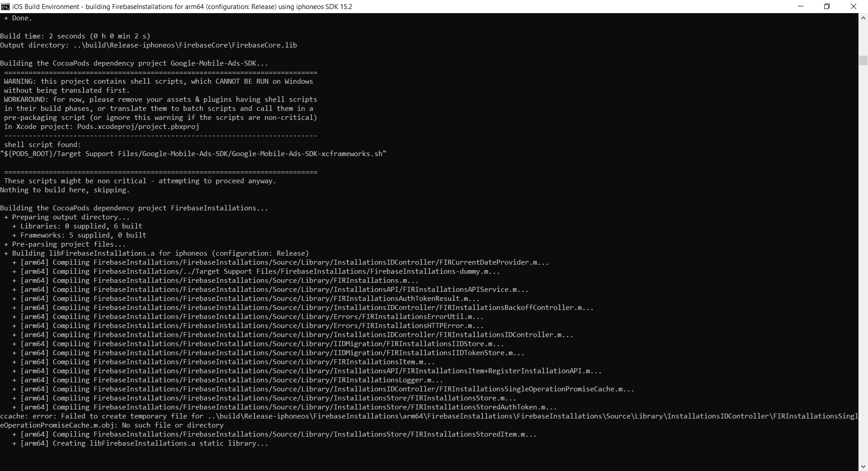Click the FirebaseInstallations-dummy.m compile line
Image resolution: width=868 pixels, height=471 pixels.
tap(256, 271)
